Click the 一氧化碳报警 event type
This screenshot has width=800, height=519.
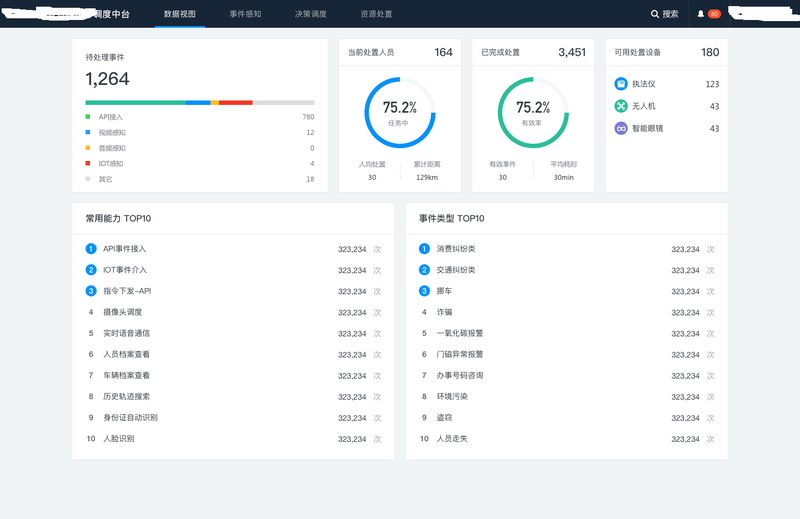tap(459, 333)
